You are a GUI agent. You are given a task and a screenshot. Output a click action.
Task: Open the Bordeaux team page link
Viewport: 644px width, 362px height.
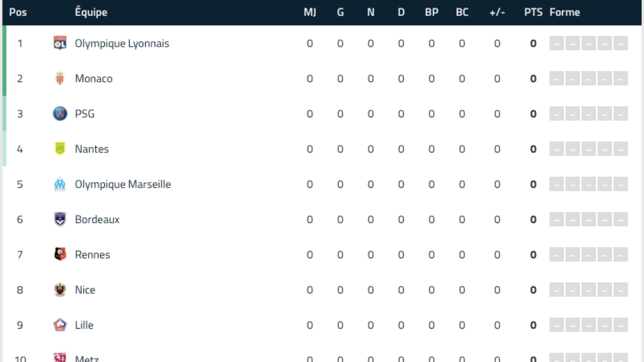coord(97,220)
